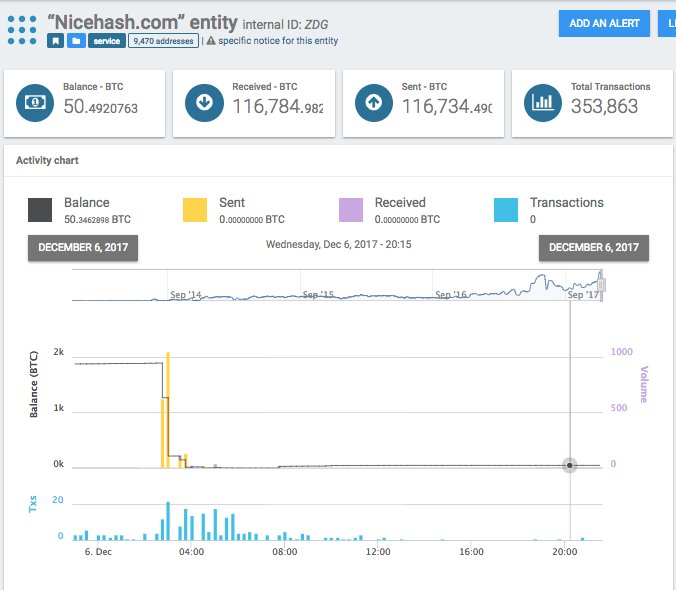Click the warning triangle notice icon
The width and height of the screenshot is (676, 590).
tap(211, 41)
